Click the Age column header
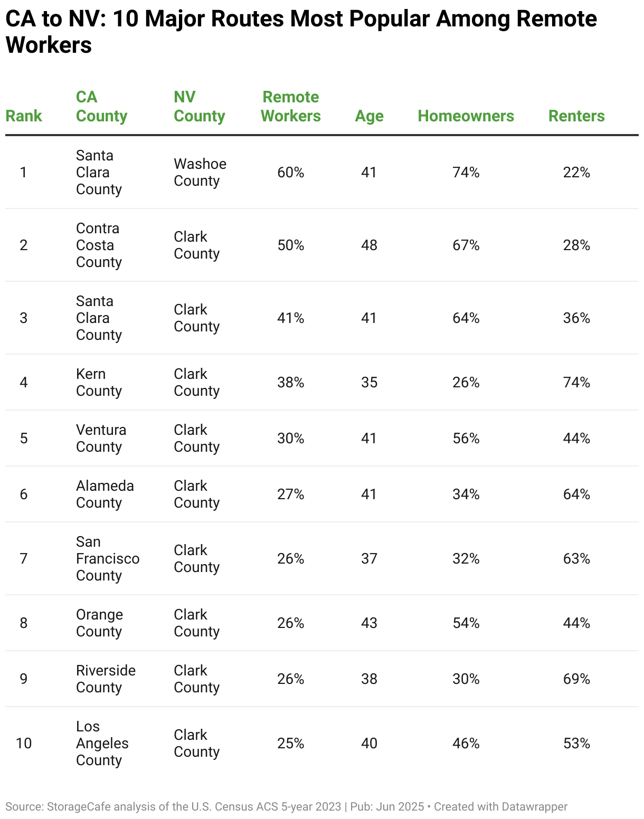Viewport: 644px width, 819px height. (x=369, y=116)
